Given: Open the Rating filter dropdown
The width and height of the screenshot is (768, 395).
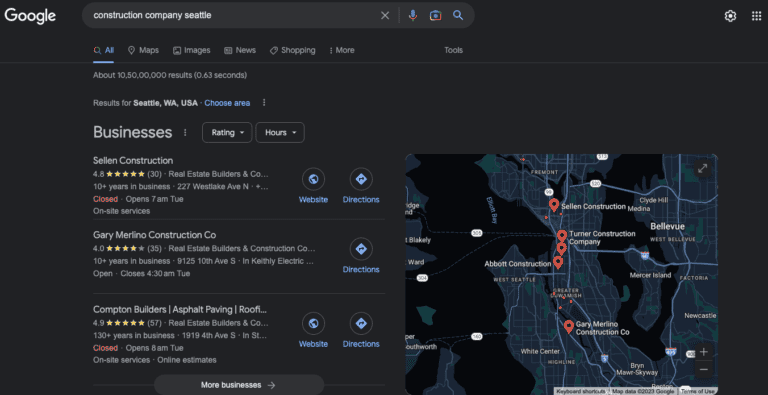Looking at the screenshot, I should tap(227, 132).
